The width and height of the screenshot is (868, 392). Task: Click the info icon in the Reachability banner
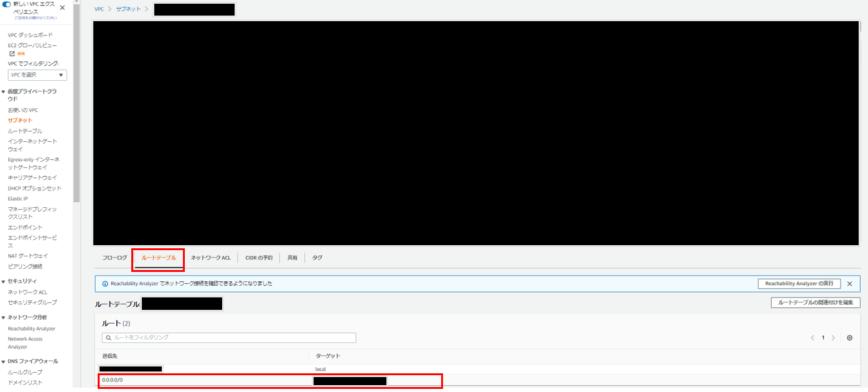[x=105, y=284]
